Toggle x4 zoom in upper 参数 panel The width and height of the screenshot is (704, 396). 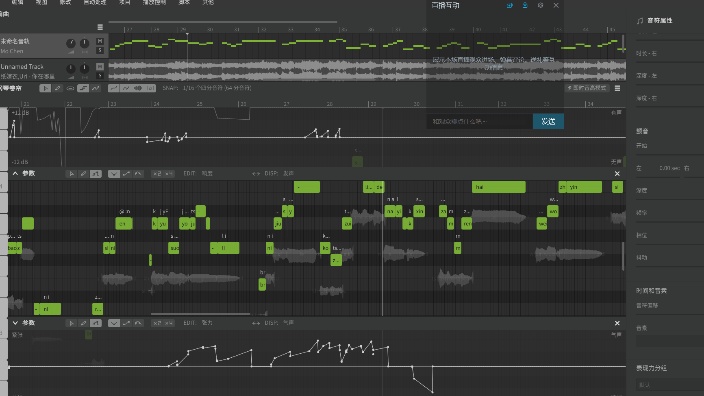169,173
